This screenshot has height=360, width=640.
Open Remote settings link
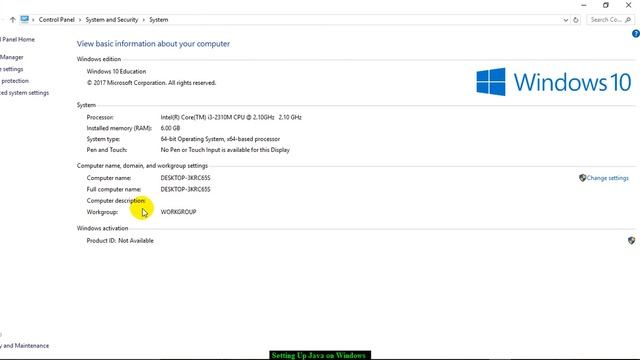coord(11,69)
